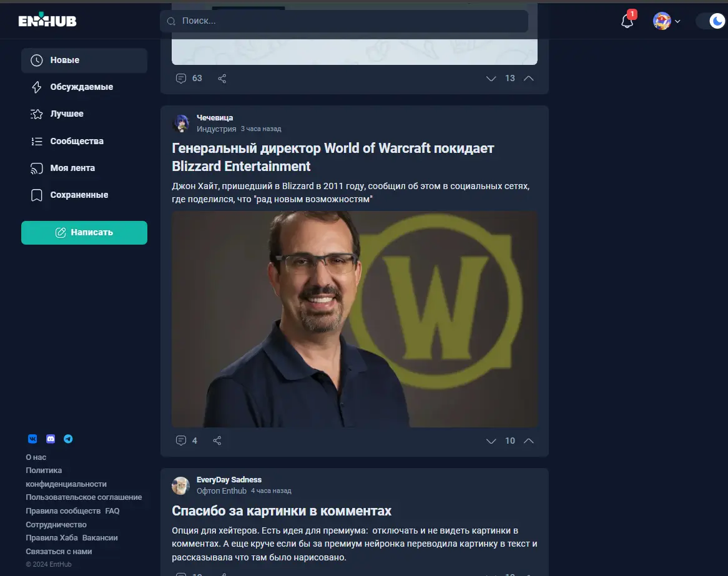This screenshot has height=576, width=728.
Task: Open the Чечевица author profile name
Action: click(x=215, y=118)
